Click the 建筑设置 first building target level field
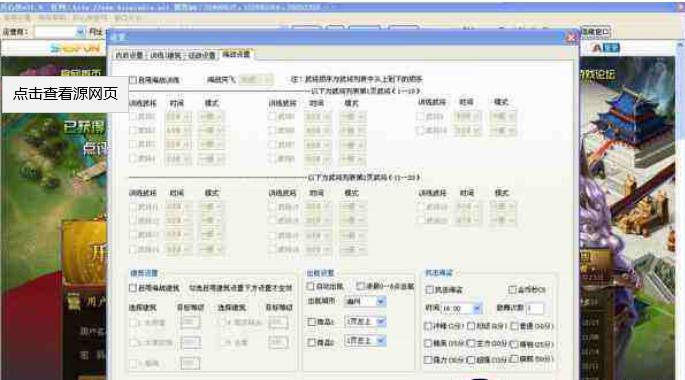 pos(190,322)
